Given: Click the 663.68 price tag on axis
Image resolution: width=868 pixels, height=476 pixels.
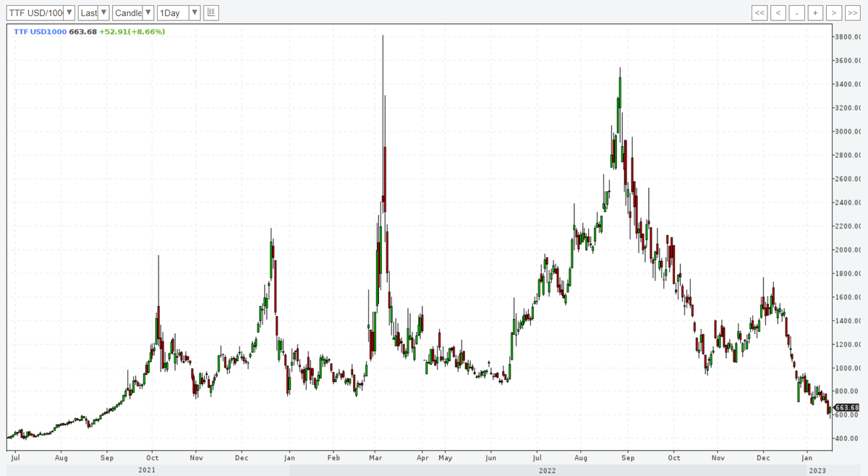Looking at the screenshot, I should [846, 407].
